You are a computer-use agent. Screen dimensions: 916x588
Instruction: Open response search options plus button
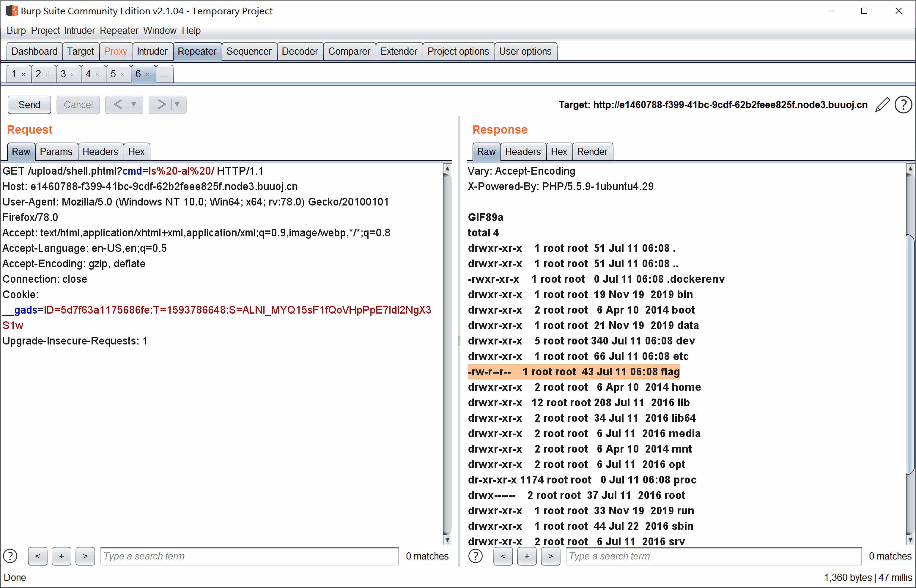pos(527,556)
